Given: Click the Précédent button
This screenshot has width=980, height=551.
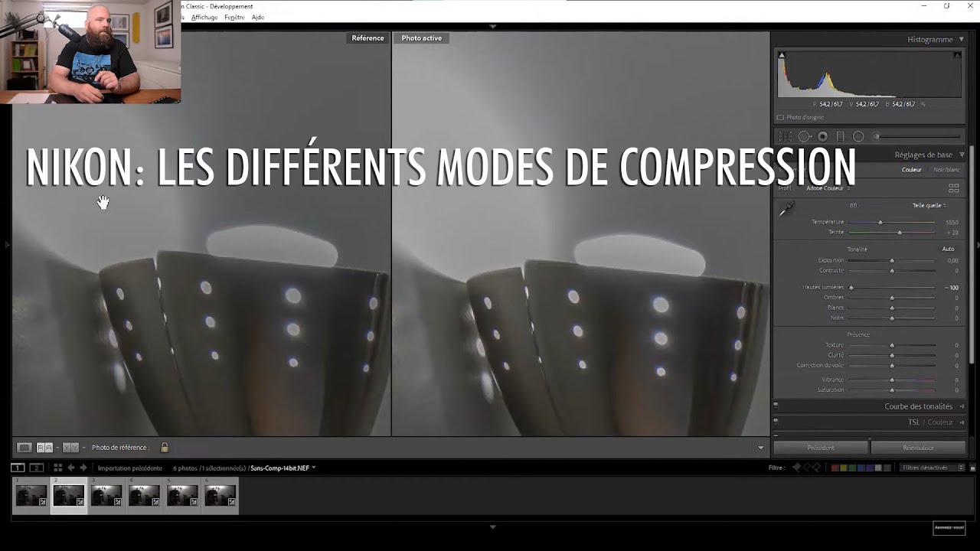Looking at the screenshot, I should click(x=821, y=448).
